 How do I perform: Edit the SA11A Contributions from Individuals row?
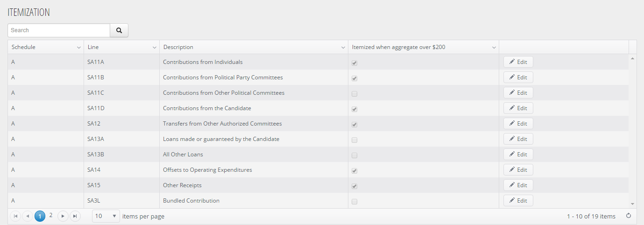pyautogui.click(x=518, y=62)
